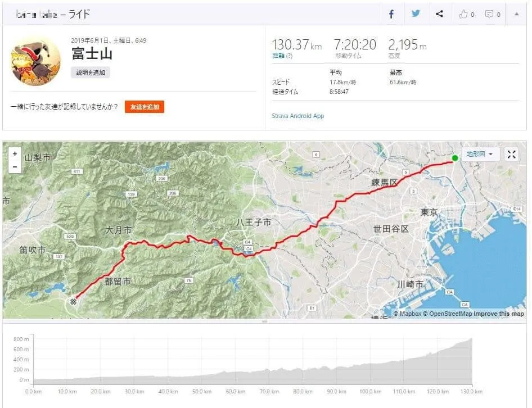Collapse the activity header with the up arrow

coord(517,14)
